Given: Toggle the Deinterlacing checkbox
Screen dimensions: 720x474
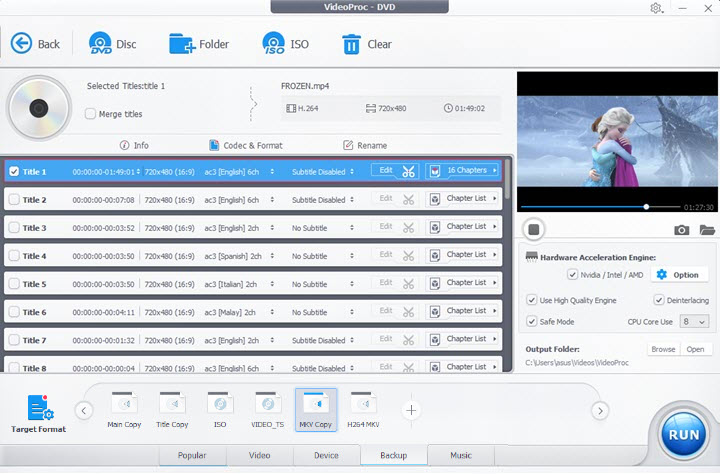Looking at the screenshot, I should click(x=660, y=300).
